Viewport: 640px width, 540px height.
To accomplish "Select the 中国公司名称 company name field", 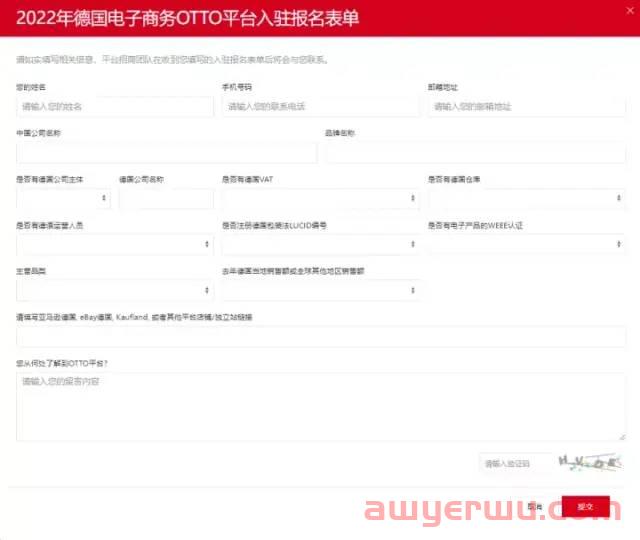I will click(166, 153).
